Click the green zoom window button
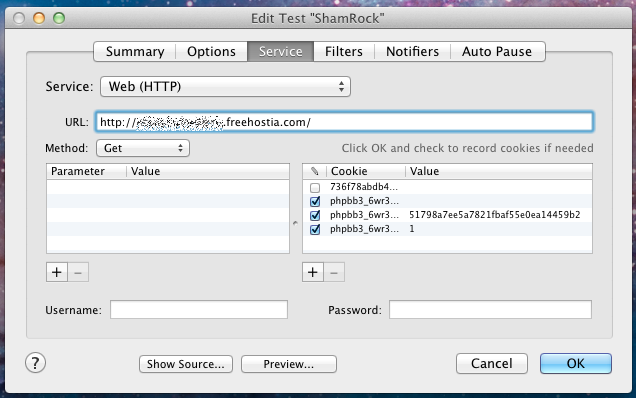The image size is (636, 398). pos(59,18)
